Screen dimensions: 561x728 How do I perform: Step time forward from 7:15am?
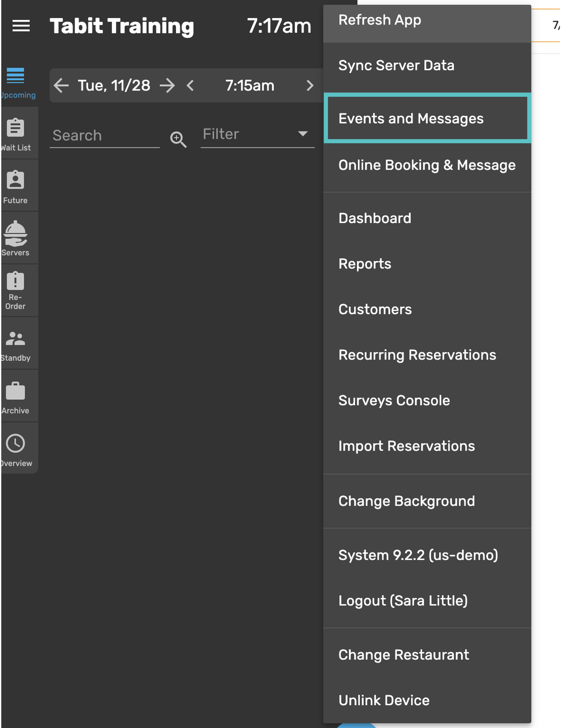310,86
